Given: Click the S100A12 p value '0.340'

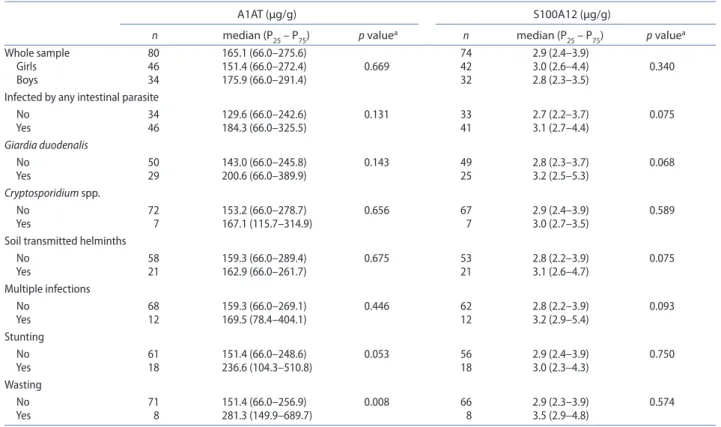Looking at the screenshot, I should point(662,66).
